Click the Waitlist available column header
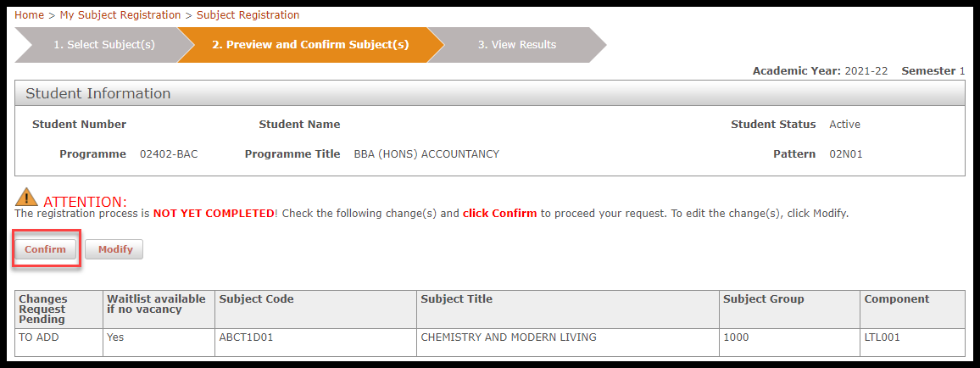This screenshot has width=980, height=368. [159, 309]
